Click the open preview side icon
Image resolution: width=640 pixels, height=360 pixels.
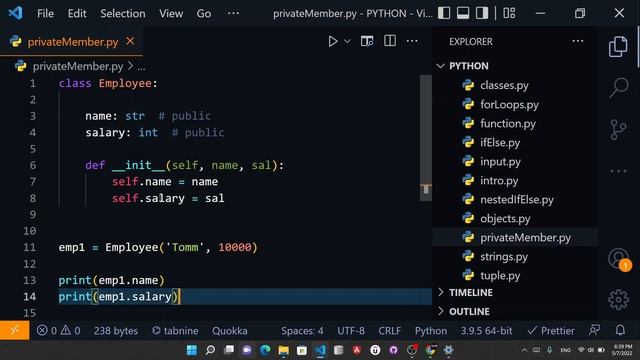coord(367,41)
